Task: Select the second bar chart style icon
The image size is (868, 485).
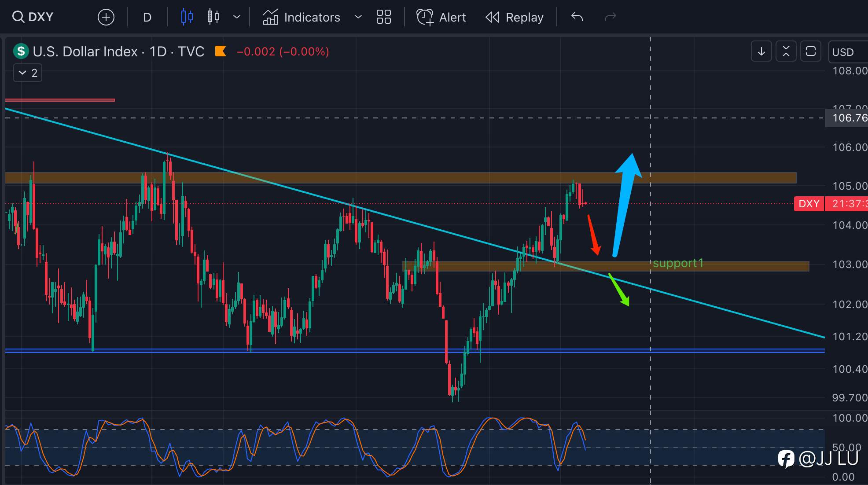Action: pyautogui.click(x=213, y=17)
